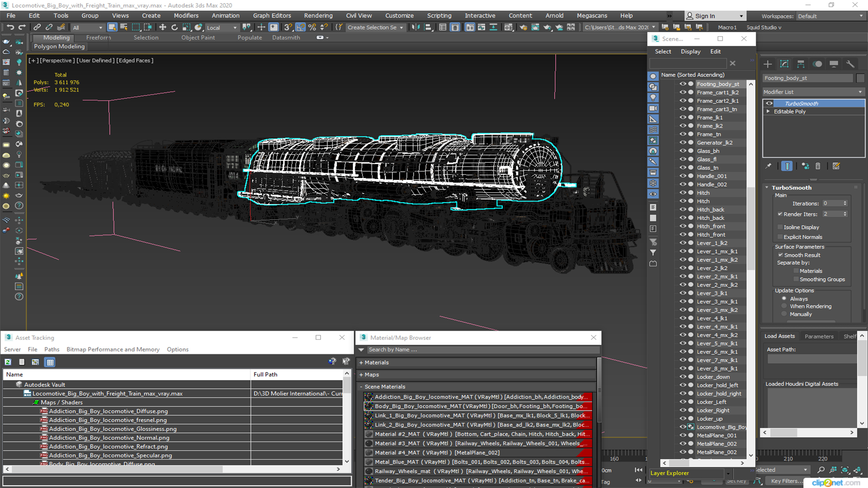Click the Key Filters button

coord(786,481)
